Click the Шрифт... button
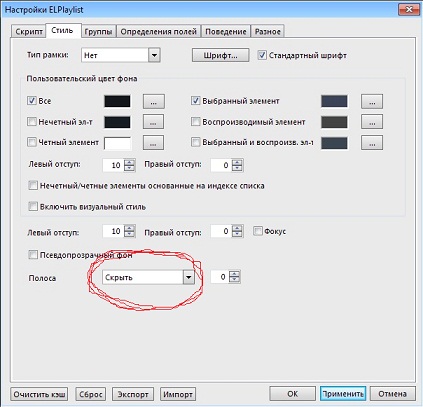This screenshot has width=423, height=407. [220, 55]
